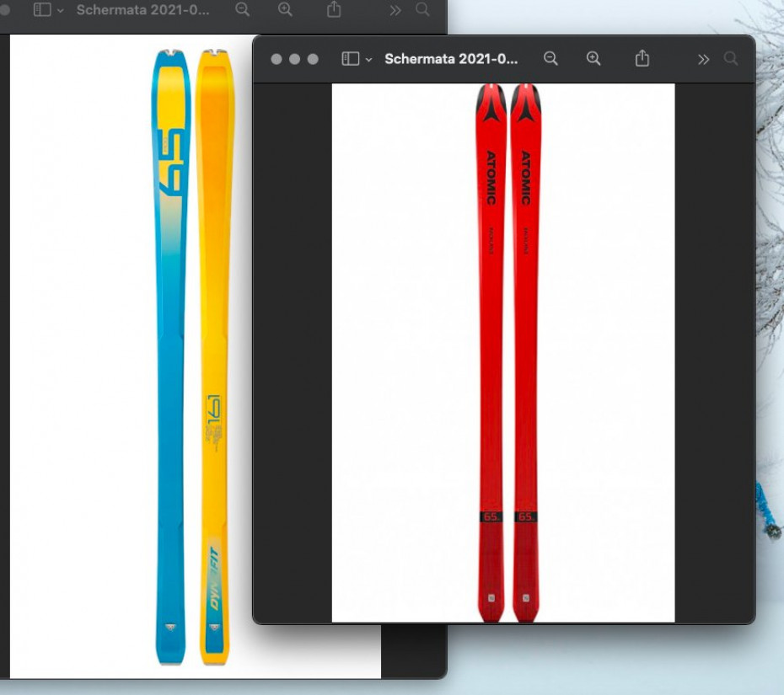Zoom in on the background Dynafit skis window
Viewport: 784px width, 695px height.
[x=286, y=9]
